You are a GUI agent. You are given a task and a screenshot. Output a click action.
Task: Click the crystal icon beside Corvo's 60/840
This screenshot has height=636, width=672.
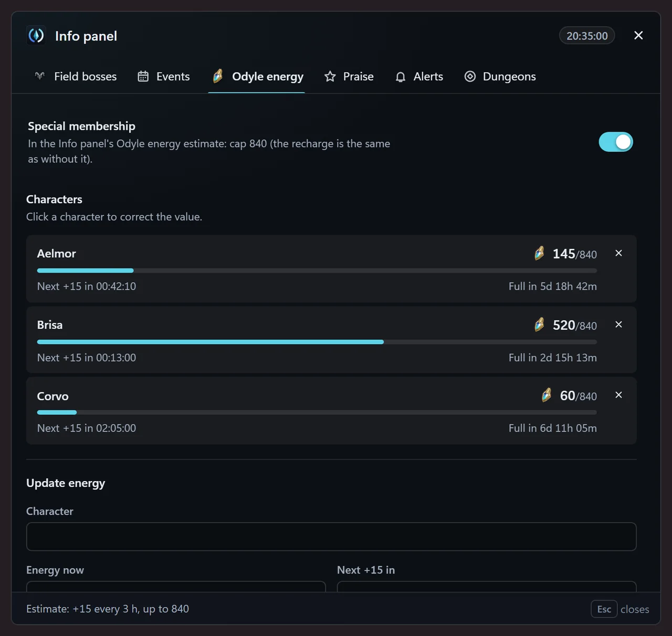[x=547, y=395]
